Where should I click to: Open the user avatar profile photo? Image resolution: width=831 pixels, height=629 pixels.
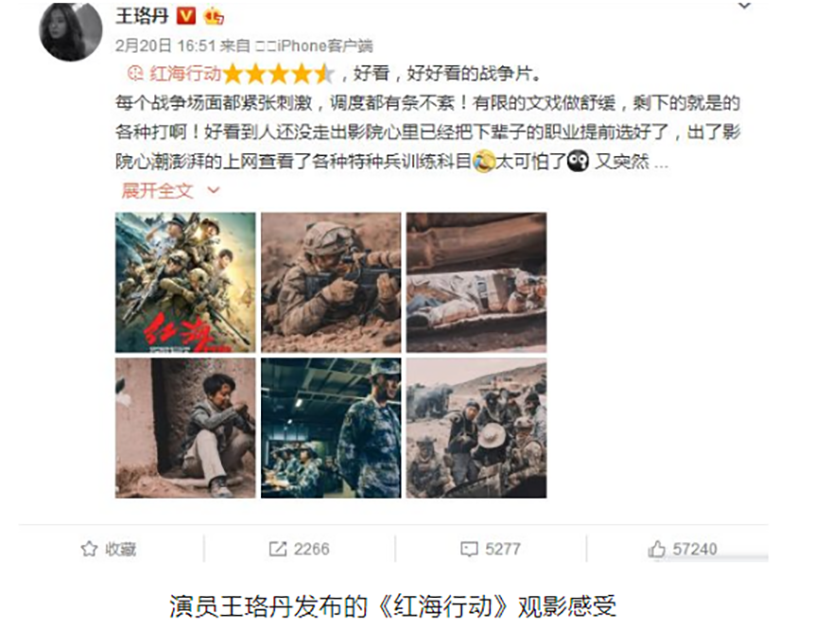70,30
